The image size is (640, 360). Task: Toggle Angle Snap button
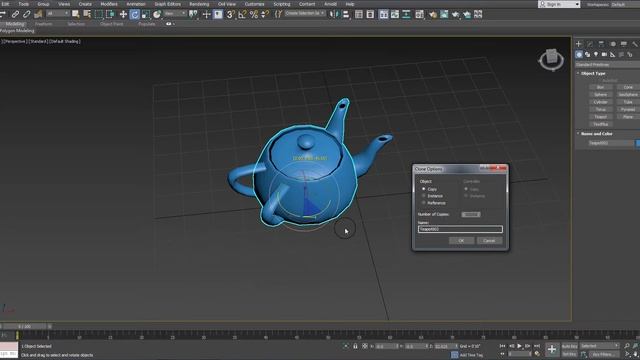coord(242,14)
